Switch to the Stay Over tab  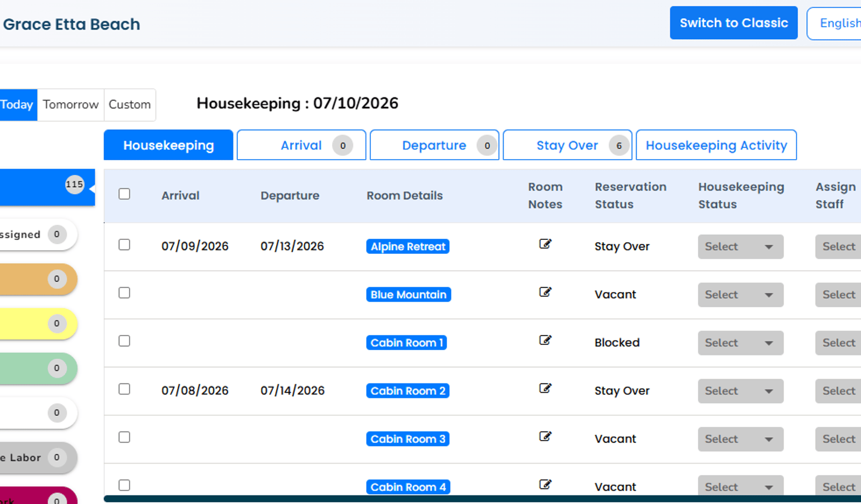point(568,145)
